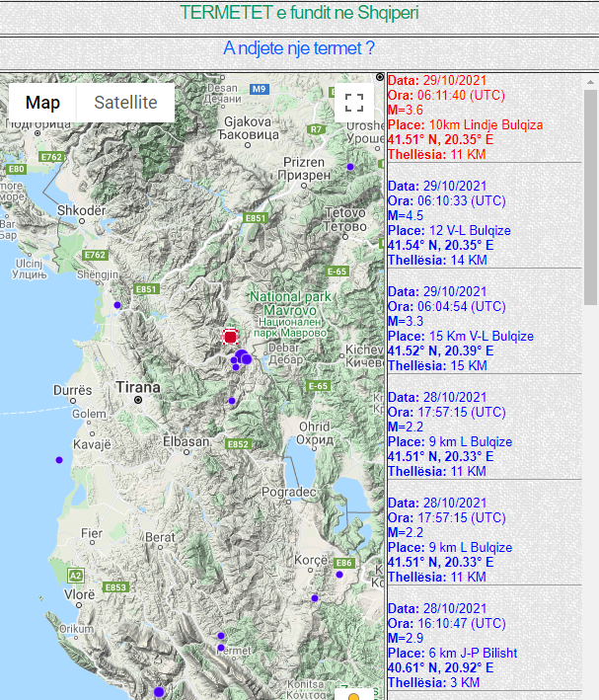Click the purple marker east of Tirana
Viewport: 599px width, 700px height.
pos(232,401)
